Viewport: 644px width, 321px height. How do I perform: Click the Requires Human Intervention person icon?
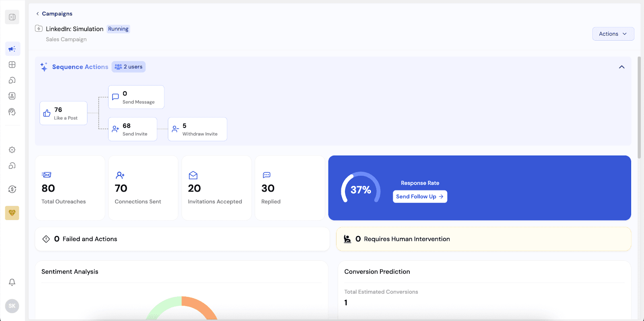click(x=347, y=239)
